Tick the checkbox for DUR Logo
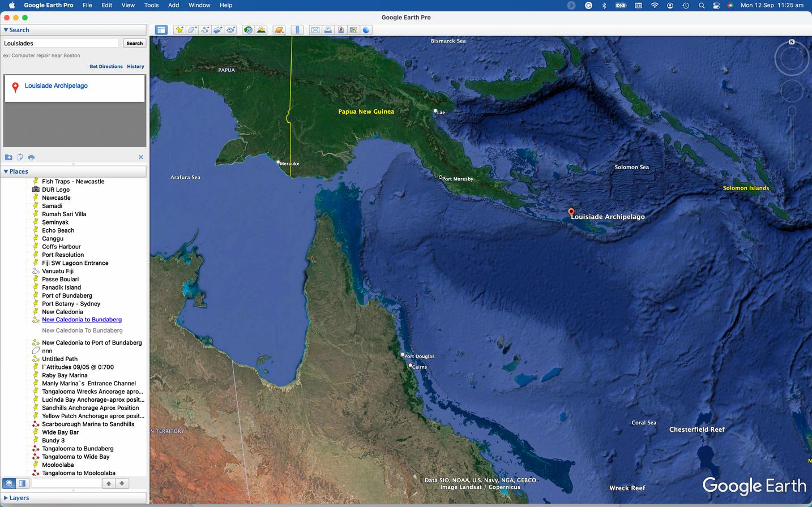 tap(29, 190)
